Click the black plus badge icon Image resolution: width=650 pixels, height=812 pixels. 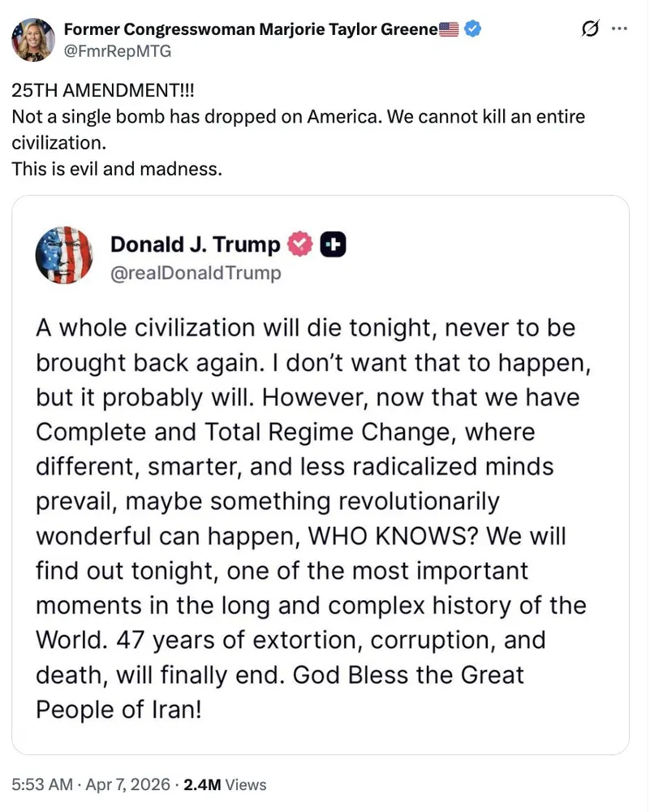point(334,244)
